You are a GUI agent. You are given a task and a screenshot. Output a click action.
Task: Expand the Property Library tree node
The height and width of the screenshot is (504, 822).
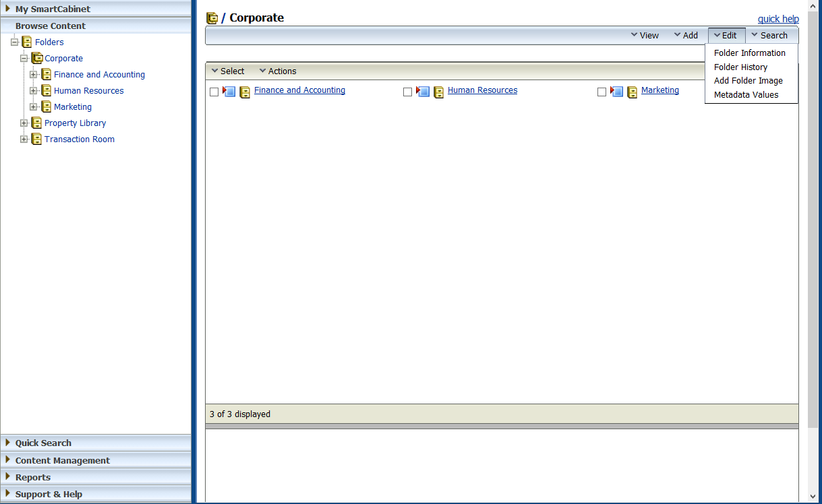(x=24, y=123)
